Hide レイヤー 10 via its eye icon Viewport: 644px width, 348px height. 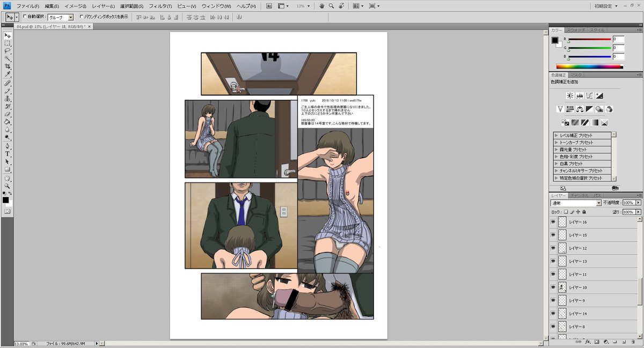(x=553, y=287)
